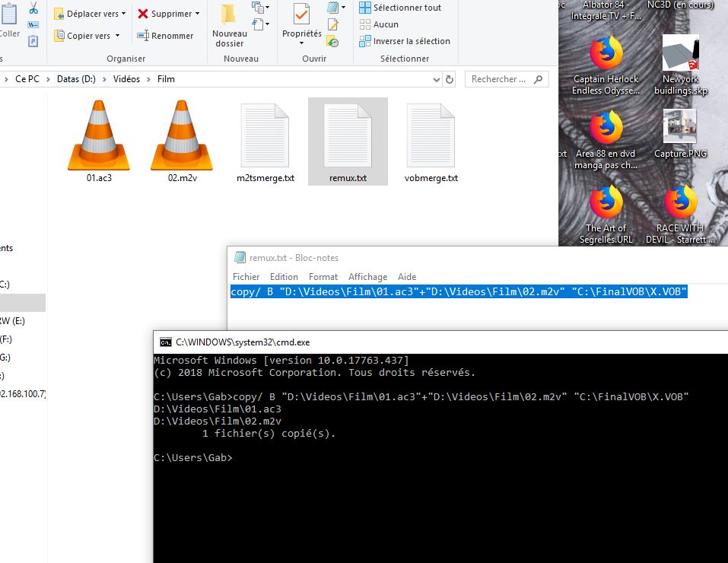This screenshot has height=563, width=728.
Task: Click the '1 fichier(s) copié(s).' output line
Action: (x=269, y=434)
